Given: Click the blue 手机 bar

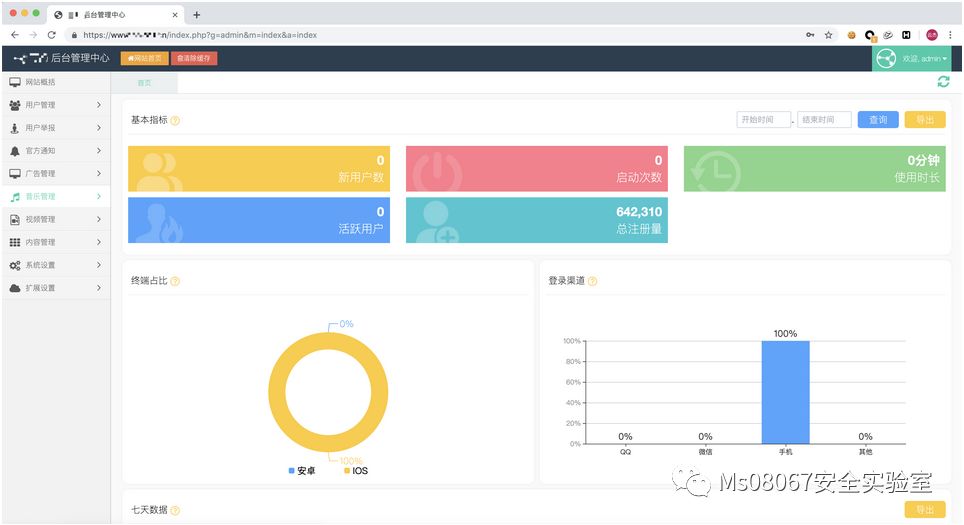Looking at the screenshot, I should coord(785,392).
